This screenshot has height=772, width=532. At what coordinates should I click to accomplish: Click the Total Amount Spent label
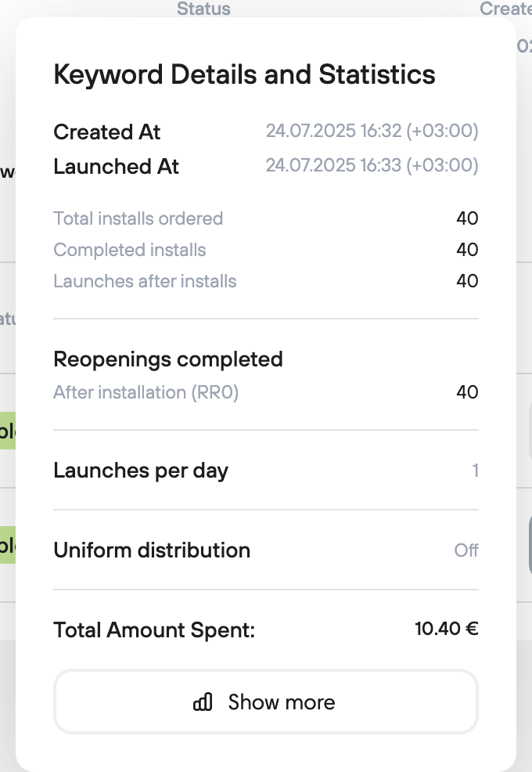tap(154, 630)
